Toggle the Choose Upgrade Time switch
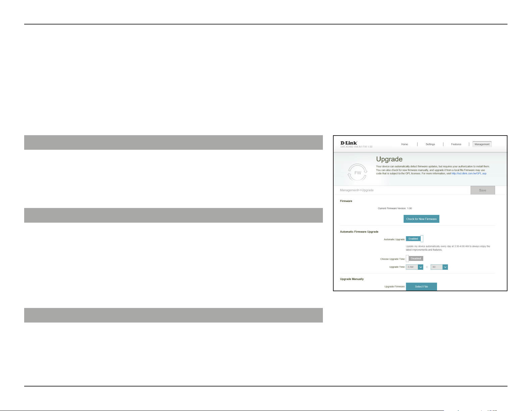 coord(415,258)
